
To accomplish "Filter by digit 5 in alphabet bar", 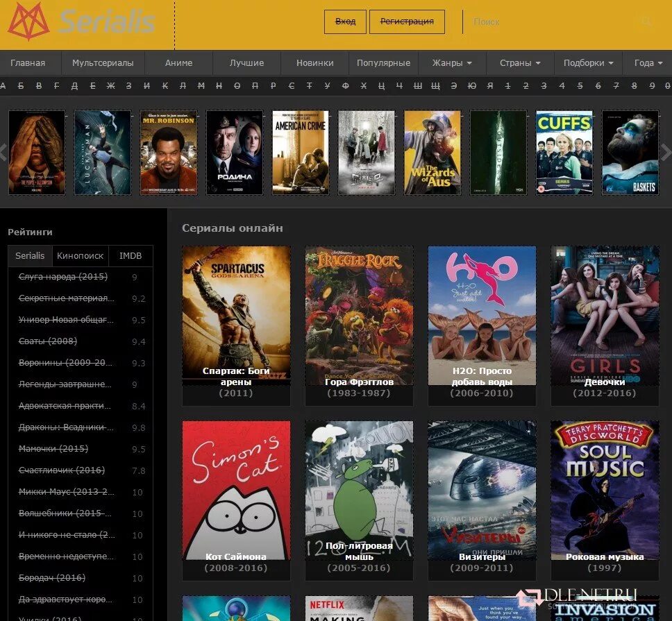I will pyautogui.click(x=580, y=85).
